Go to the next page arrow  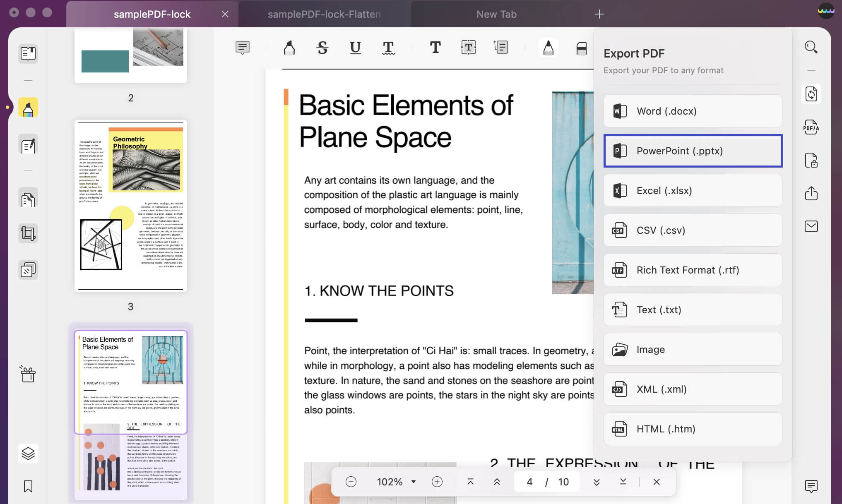(x=597, y=482)
